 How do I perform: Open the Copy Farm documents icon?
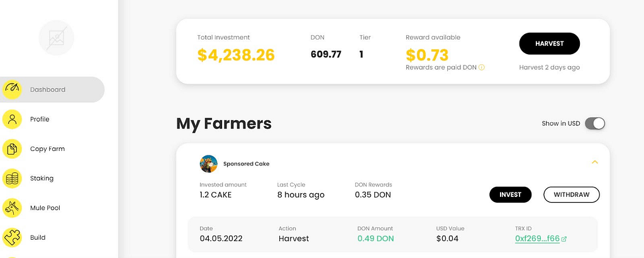point(12,149)
